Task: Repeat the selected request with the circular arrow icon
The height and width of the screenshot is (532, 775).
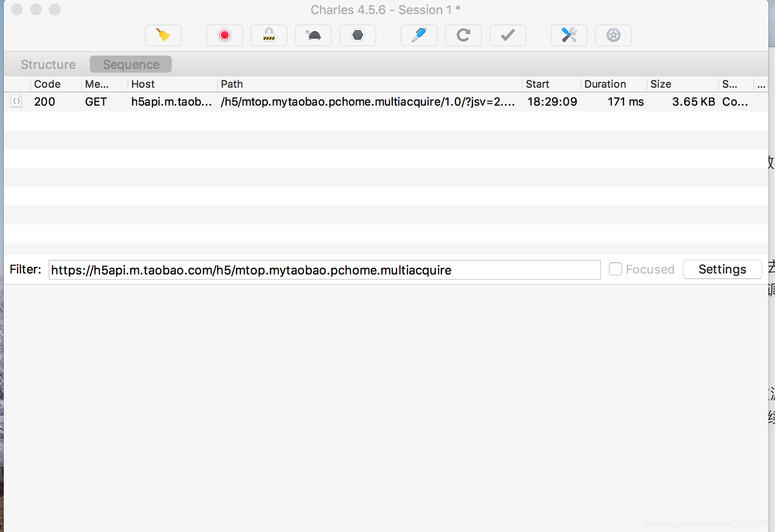Action: [x=463, y=35]
